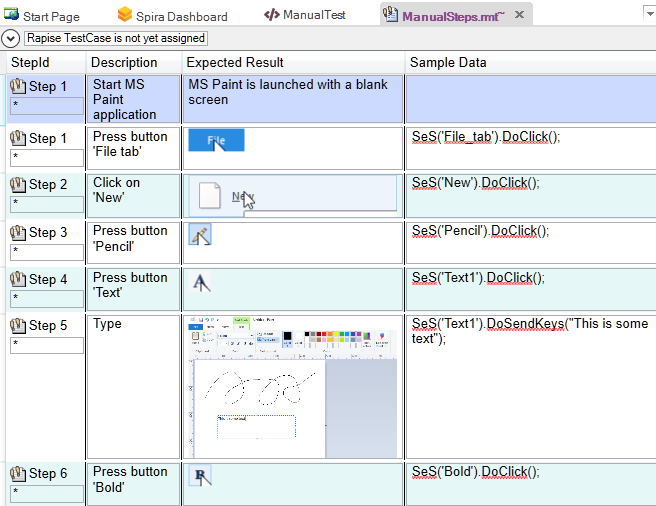Expand the circled chevron beside the TestCase label
This screenshot has height=506, width=656.
(x=11, y=38)
